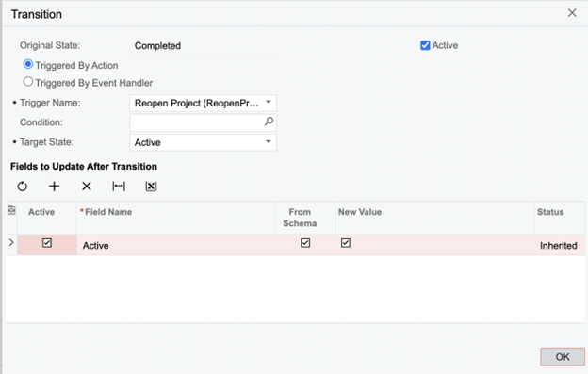Click the Fit to Screen columns icon
This screenshot has height=374, width=588.
tap(119, 187)
